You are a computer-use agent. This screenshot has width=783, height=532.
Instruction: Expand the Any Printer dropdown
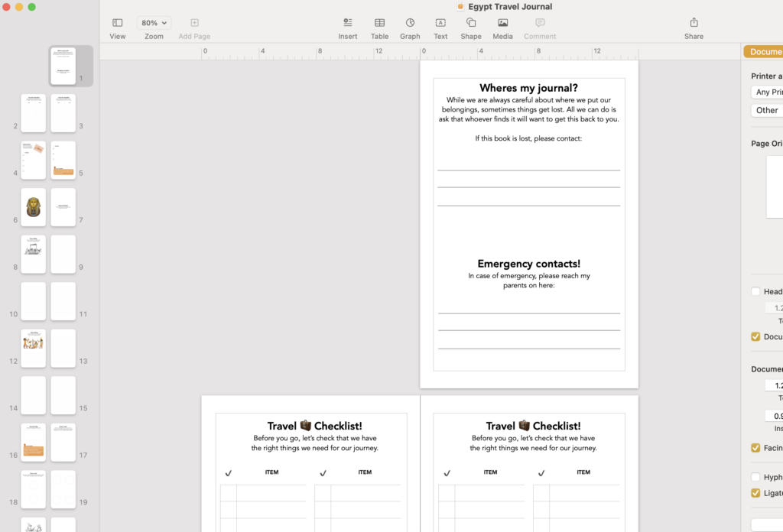(767, 92)
